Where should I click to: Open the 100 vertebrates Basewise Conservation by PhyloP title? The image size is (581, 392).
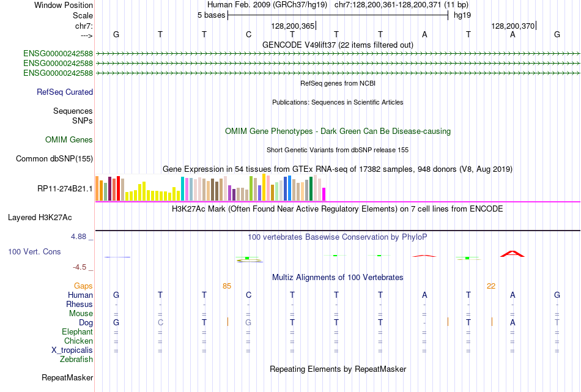338,237
